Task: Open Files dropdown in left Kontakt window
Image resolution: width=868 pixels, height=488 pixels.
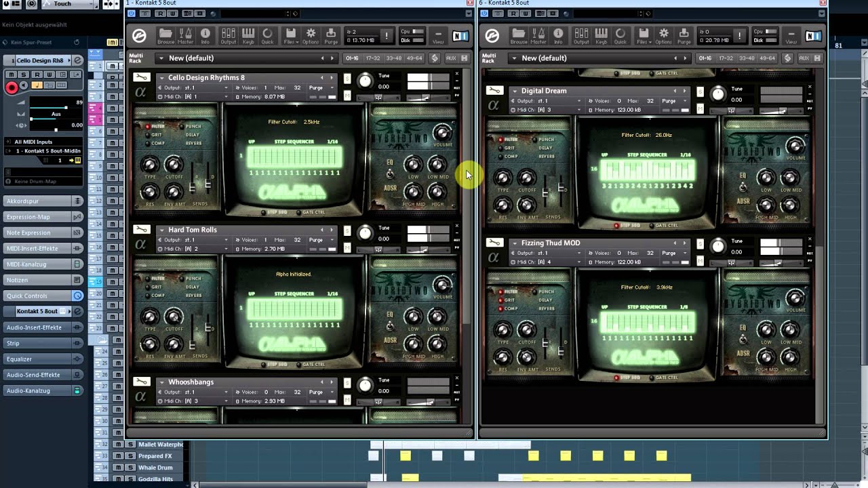Action: (x=290, y=36)
